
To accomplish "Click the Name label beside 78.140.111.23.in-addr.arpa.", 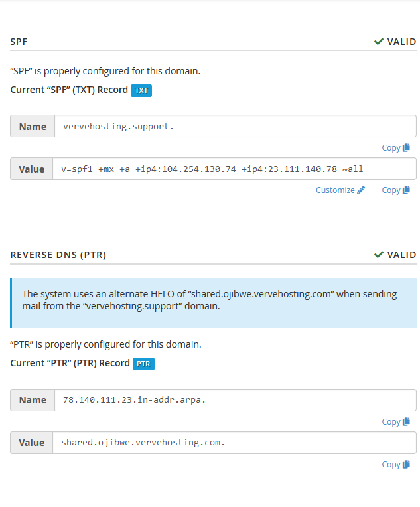I will (33, 400).
